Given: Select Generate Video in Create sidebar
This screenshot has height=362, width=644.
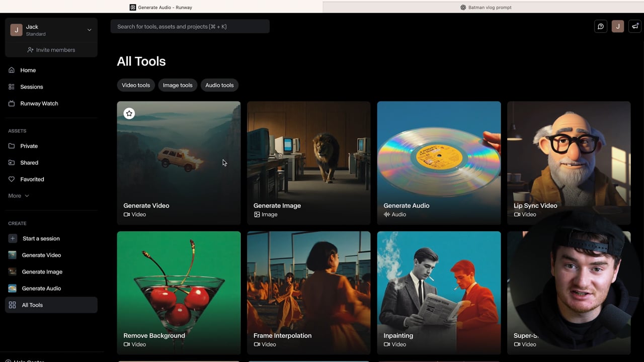Looking at the screenshot, I should pyautogui.click(x=51, y=255).
